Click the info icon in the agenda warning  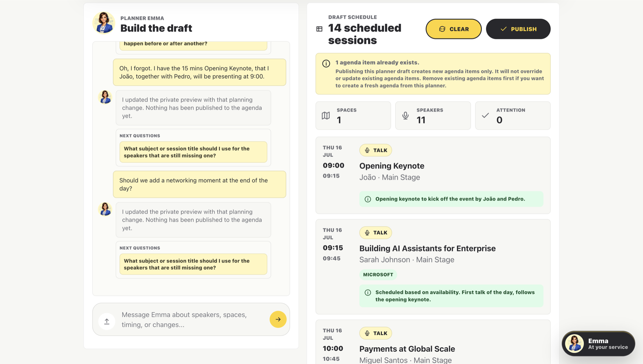[326, 64]
